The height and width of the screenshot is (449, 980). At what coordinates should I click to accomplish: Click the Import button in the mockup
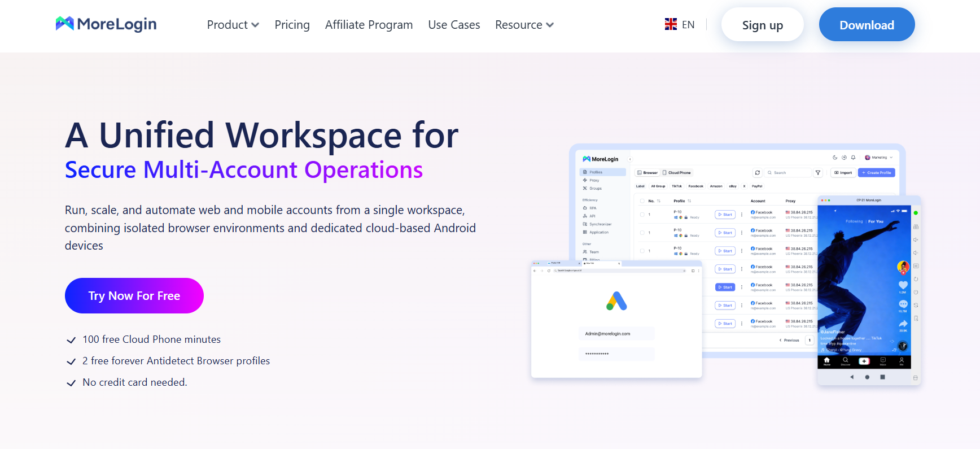843,173
